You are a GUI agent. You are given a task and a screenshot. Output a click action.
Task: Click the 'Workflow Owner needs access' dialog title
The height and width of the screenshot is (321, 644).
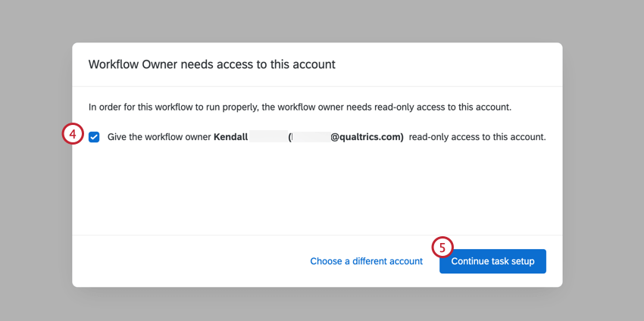pos(212,64)
